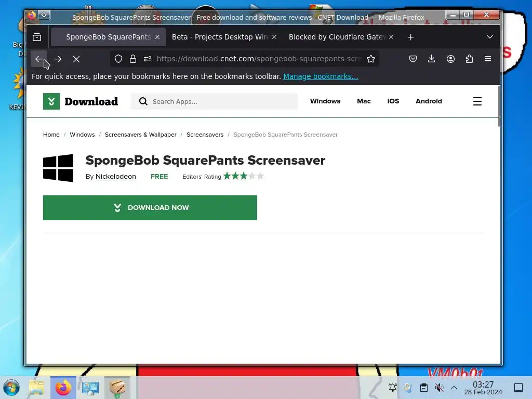This screenshot has width=532, height=399.
Task: Open the Firefox account icon
Action: pos(450,59)
